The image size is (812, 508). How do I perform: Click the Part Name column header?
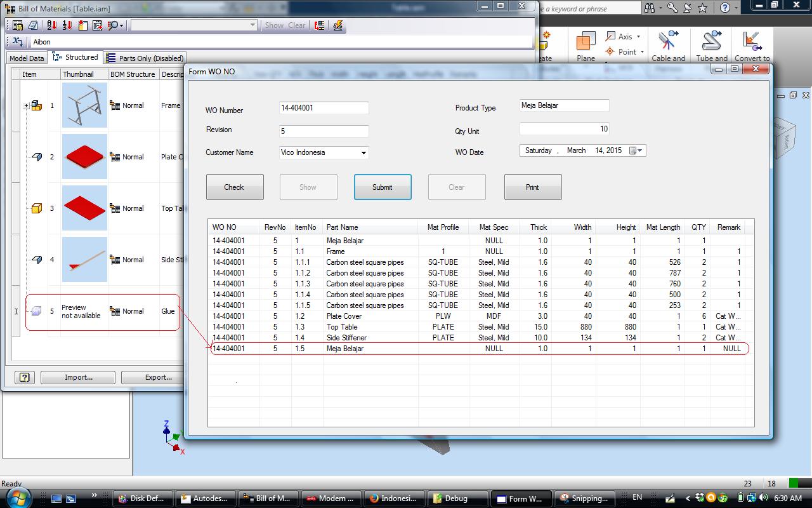(370, 227)
